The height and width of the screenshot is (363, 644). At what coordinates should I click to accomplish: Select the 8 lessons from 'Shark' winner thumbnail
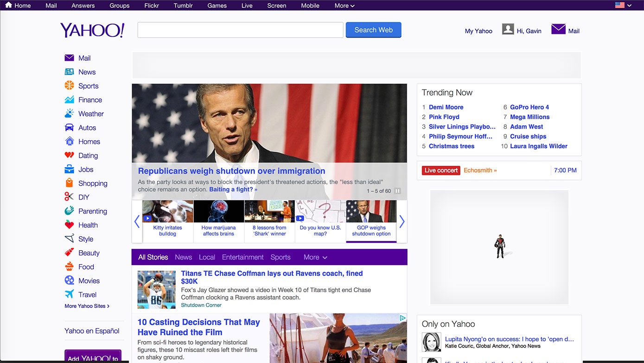(x=269, y=221)
